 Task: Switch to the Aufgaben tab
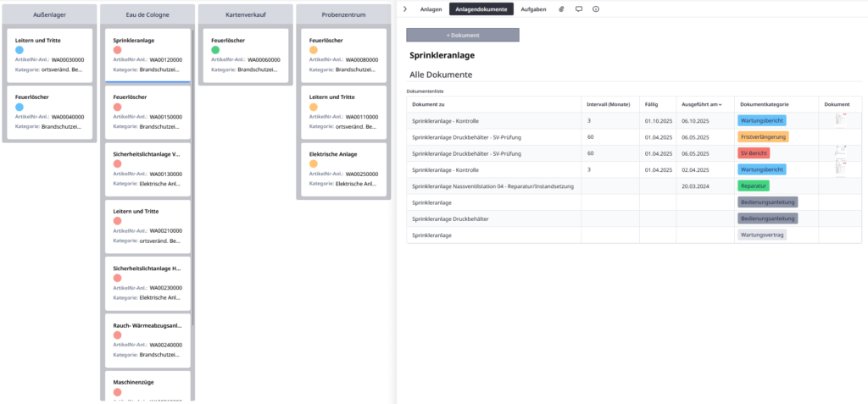[532, 8]
